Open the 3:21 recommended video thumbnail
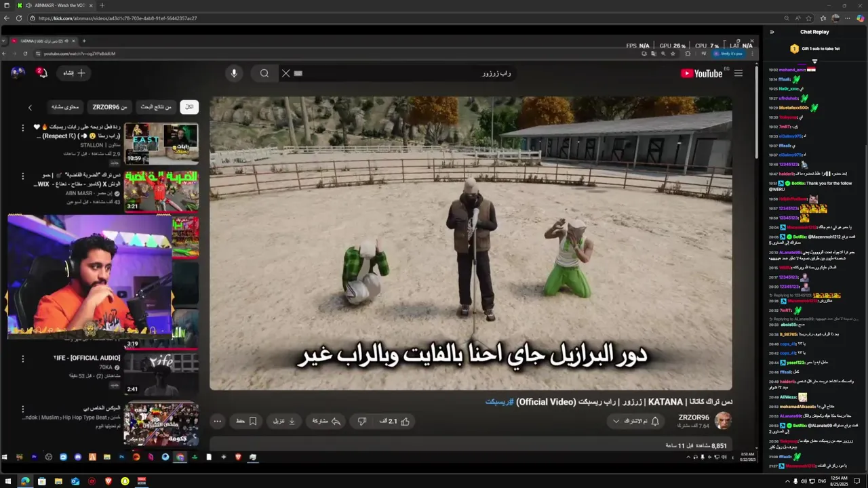 pos(161,191)
